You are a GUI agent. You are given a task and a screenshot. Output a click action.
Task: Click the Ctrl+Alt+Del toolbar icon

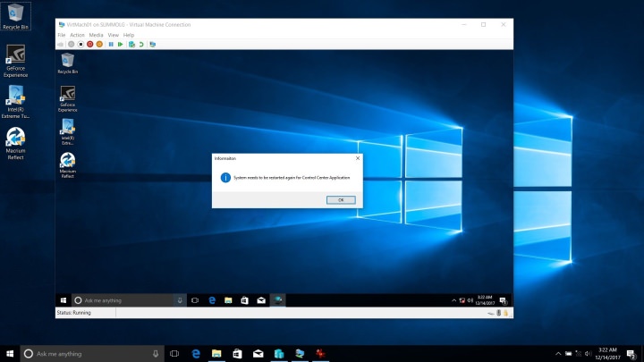coord(61,44)
